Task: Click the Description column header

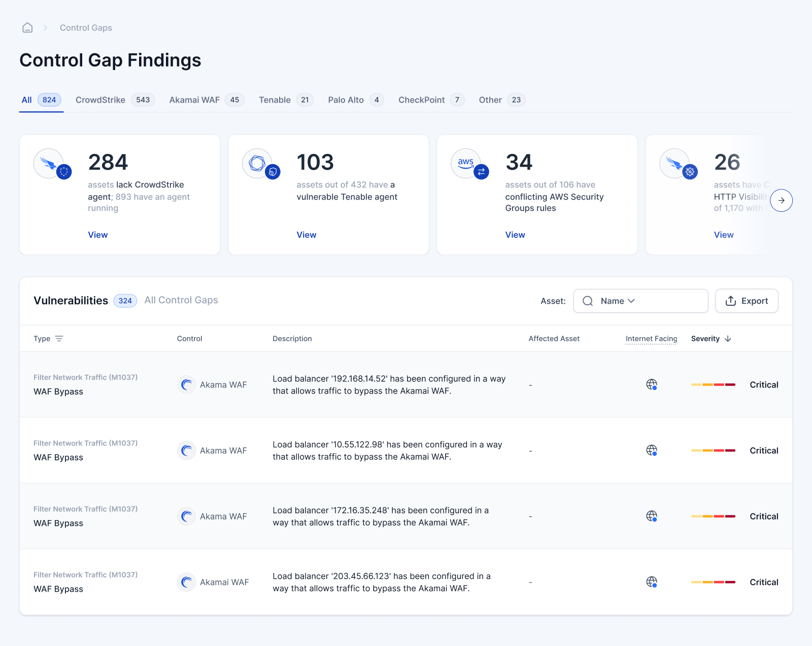Action: tap(292, 339)
